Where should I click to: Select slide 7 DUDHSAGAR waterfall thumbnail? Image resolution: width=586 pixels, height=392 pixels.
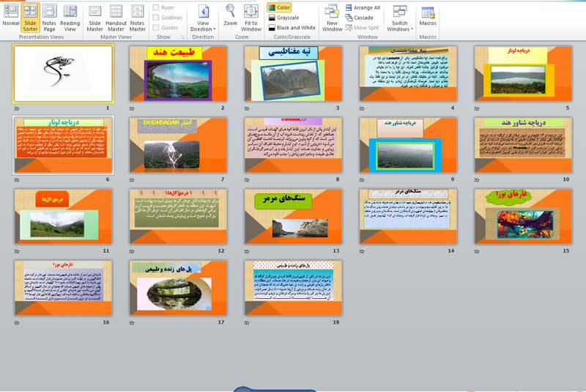(x=178, y=145)
